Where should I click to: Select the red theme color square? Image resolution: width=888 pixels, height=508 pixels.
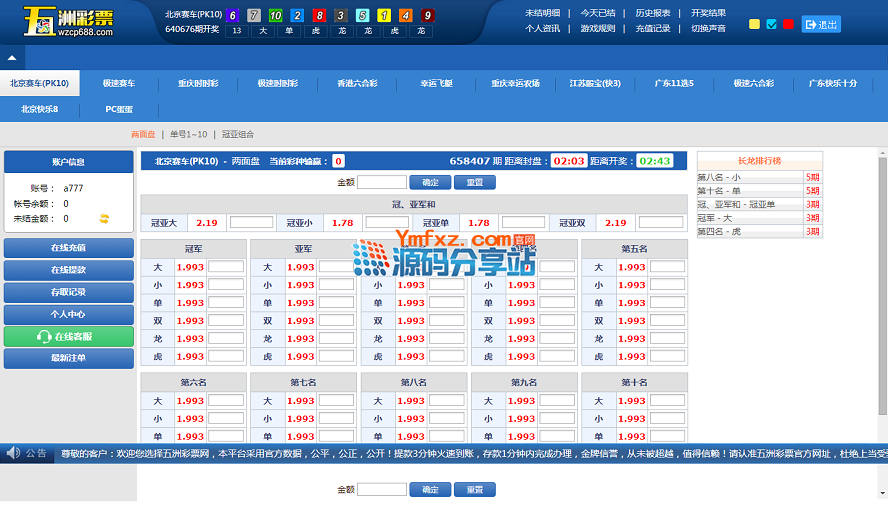[x=788, y=24]
